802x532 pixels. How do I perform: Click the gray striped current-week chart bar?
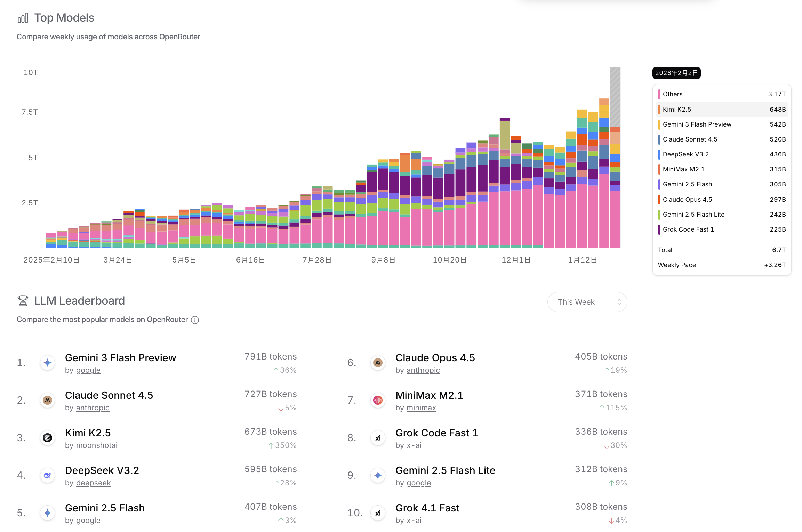(615, 97)
